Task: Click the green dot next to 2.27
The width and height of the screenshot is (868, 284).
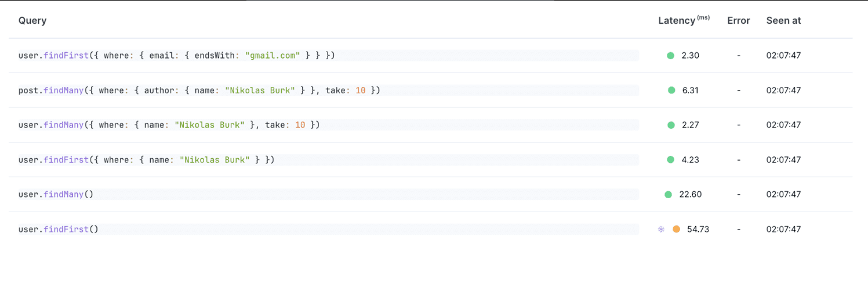Action: (671, 125)
